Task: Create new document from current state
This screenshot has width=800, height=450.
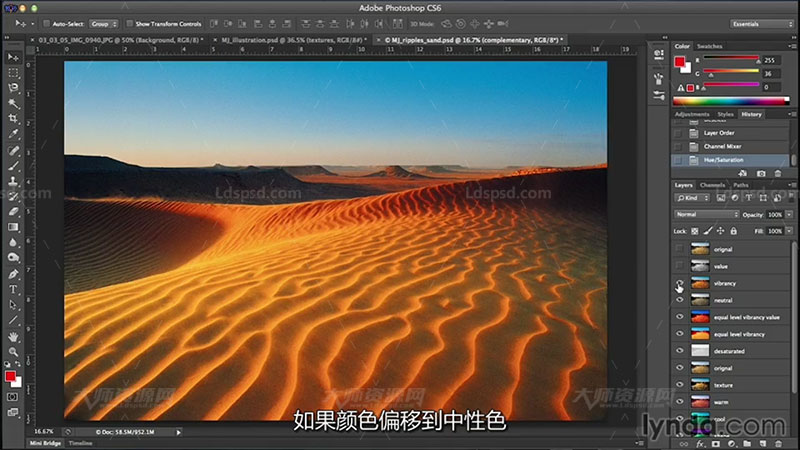Action: click(743, 173)
